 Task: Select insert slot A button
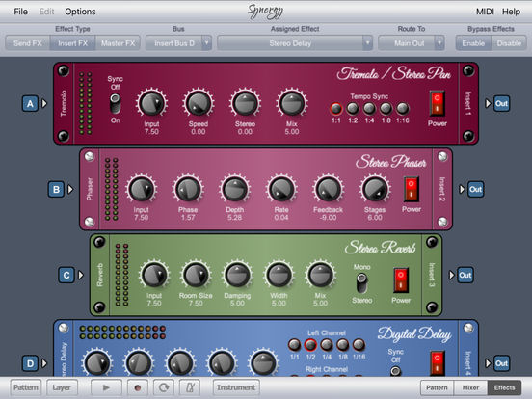[30, 103]
